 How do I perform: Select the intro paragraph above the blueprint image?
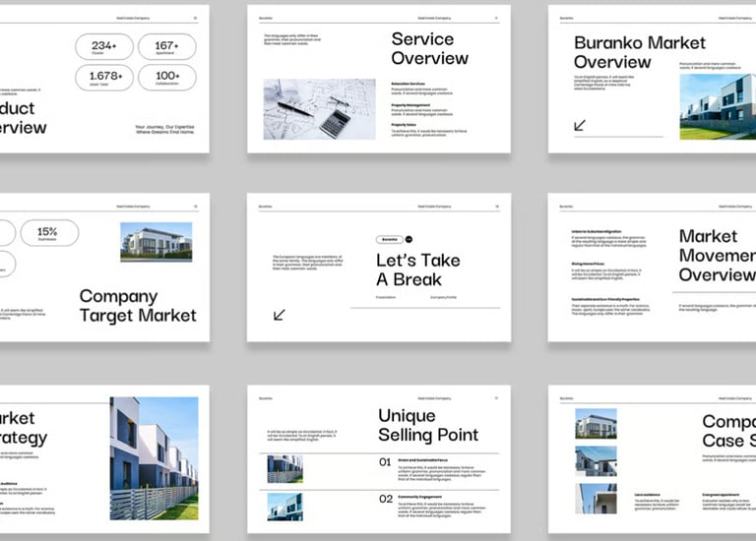tap(291, 39)
